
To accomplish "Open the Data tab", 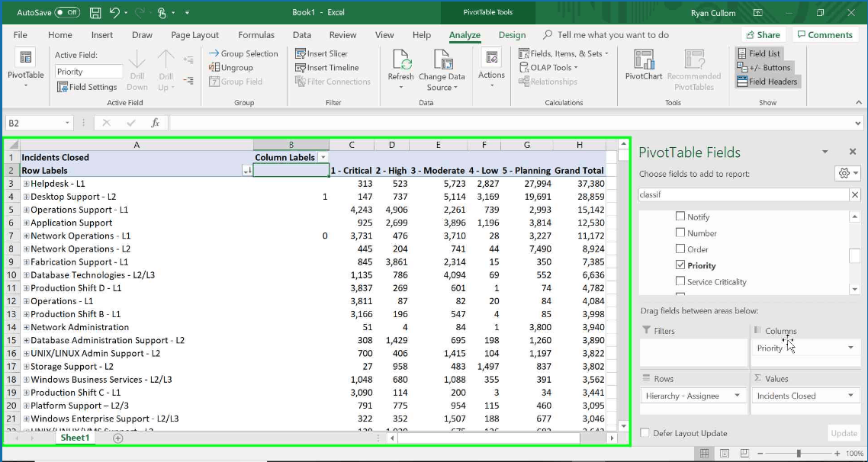I will 302,35.
